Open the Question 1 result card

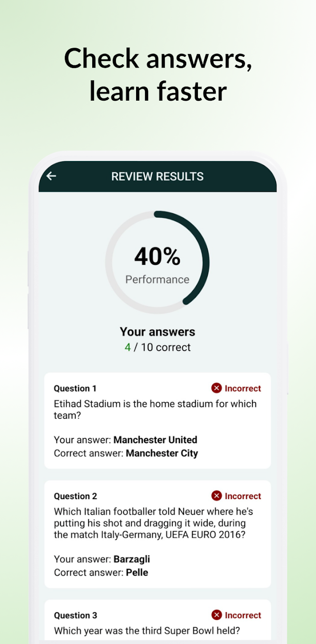(x=157, y=420)
